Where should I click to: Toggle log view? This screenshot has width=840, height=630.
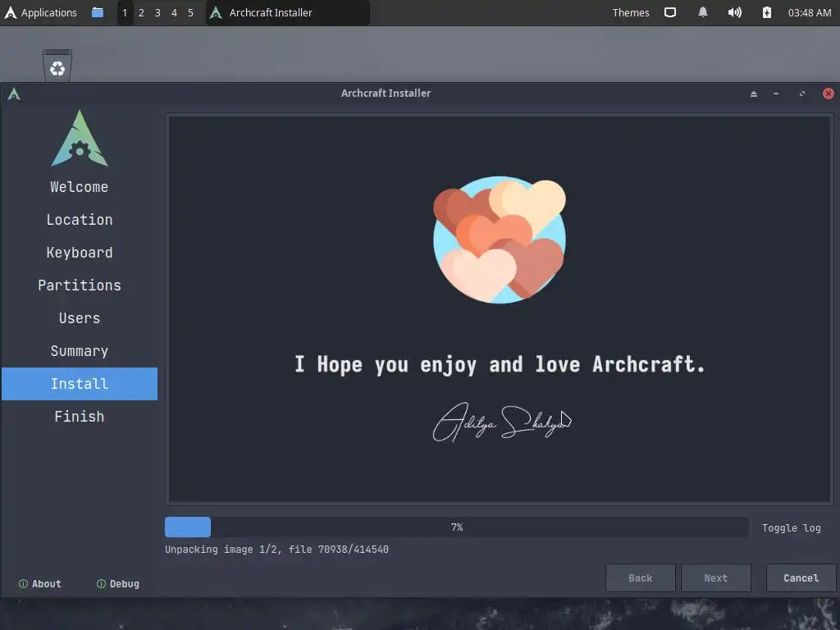[x=792, y=527]
